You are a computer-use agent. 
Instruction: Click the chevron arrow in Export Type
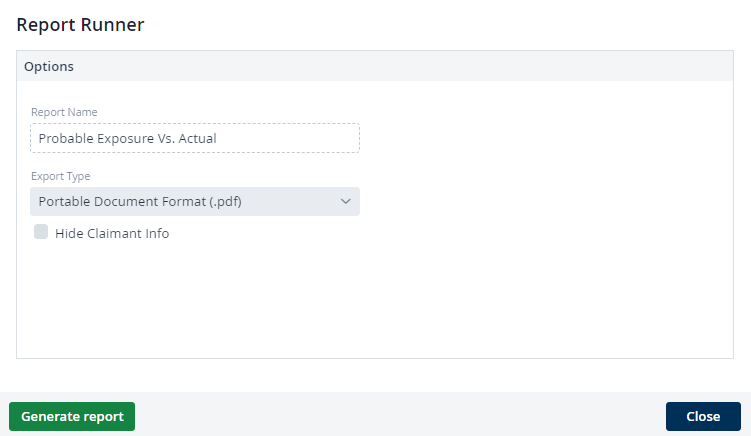[345, 202]
